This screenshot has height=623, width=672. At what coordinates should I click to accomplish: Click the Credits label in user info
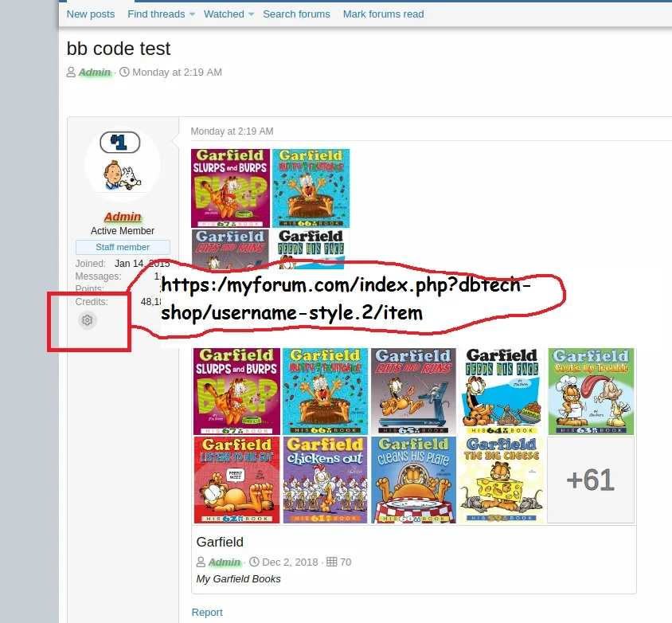tap(92, 302)
